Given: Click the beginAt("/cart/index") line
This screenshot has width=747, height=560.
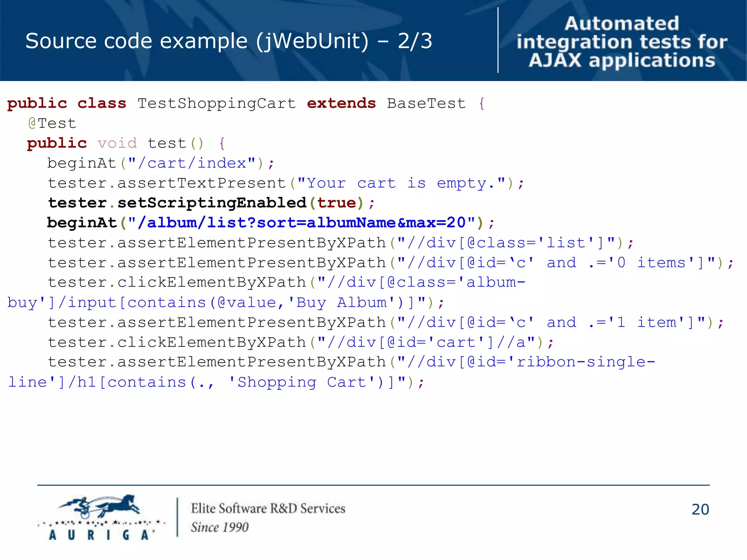Looking at the screenshot, I should coord(160,163).
